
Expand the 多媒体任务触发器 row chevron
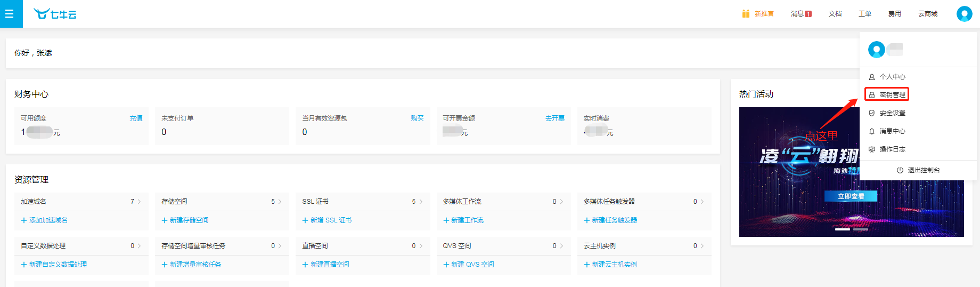[x=702, y=202]
